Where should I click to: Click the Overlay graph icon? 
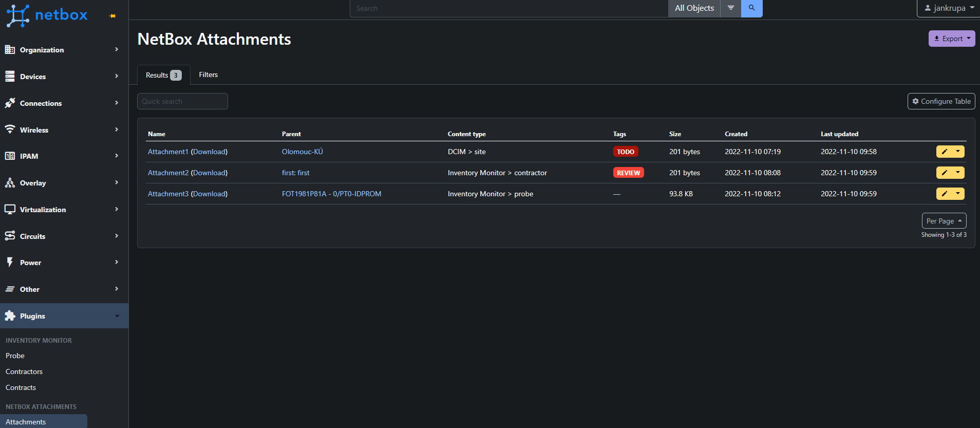[x=10, y=182]
